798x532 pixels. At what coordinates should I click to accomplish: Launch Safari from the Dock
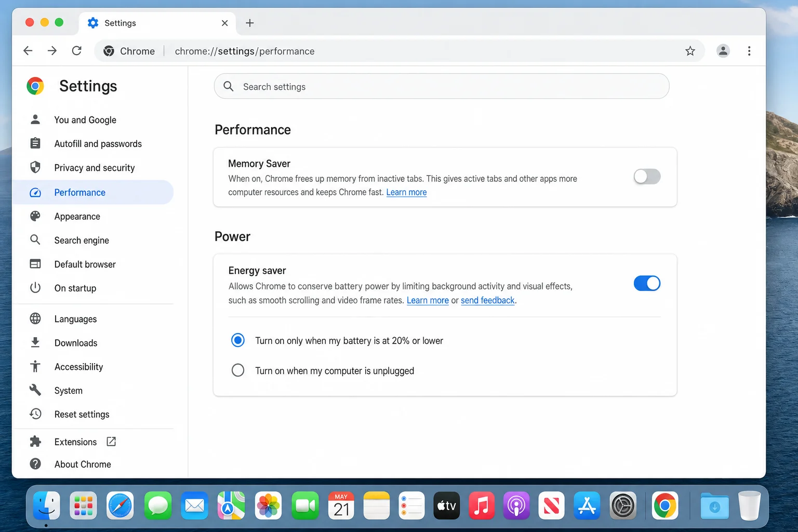[120, 506]
